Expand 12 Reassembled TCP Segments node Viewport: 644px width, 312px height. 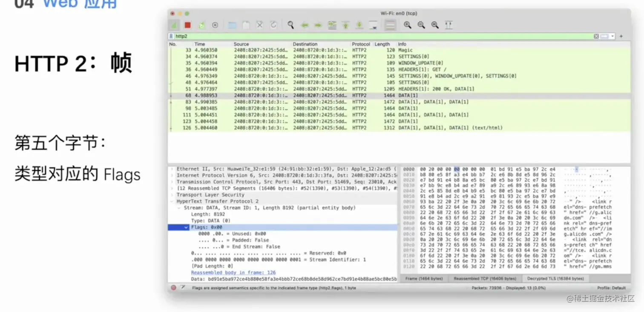172,188
